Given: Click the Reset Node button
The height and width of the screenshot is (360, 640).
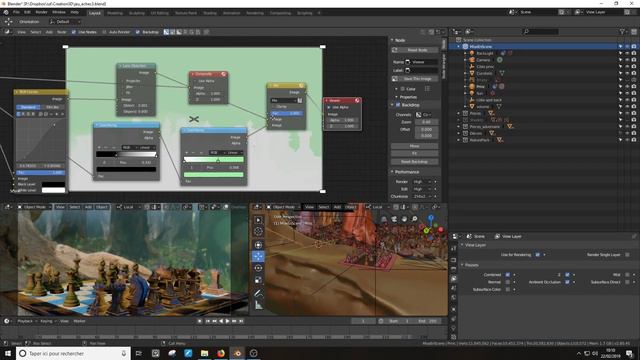Looking at the screenshot, I should click(415, 50).
